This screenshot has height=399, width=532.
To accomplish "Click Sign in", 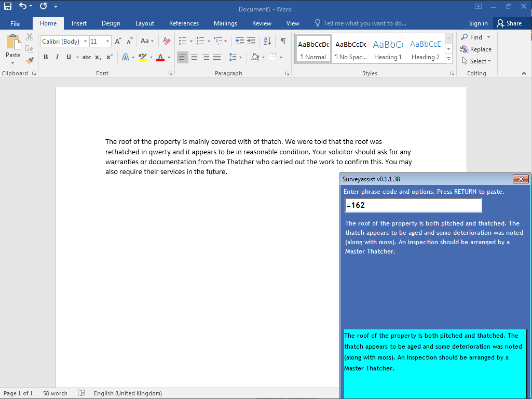I will 478,23.
